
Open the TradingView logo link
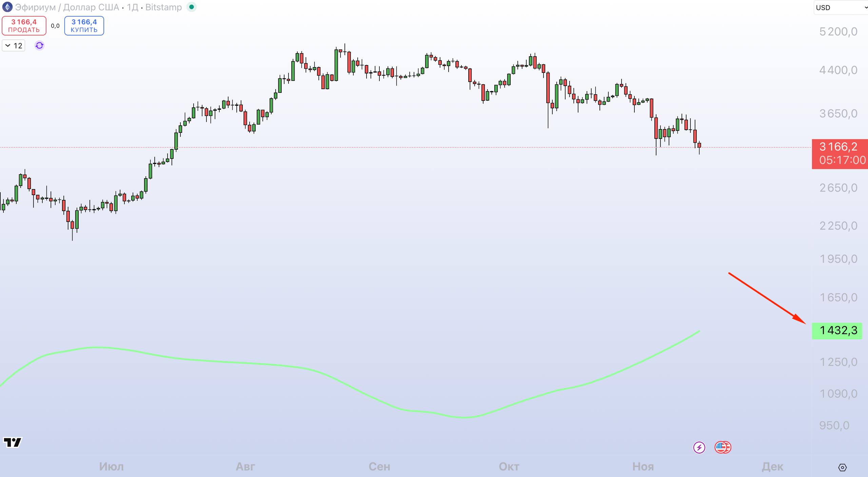(12, 442)
